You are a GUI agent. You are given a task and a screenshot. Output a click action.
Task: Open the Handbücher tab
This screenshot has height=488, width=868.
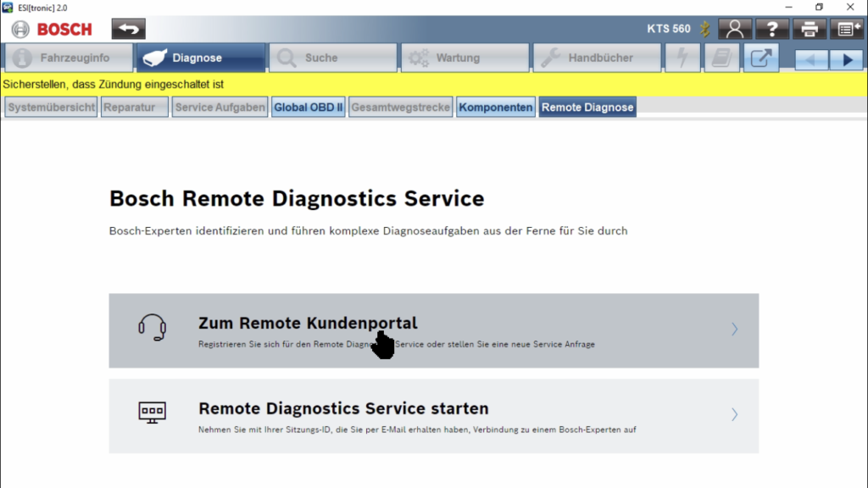click(597, 58)
